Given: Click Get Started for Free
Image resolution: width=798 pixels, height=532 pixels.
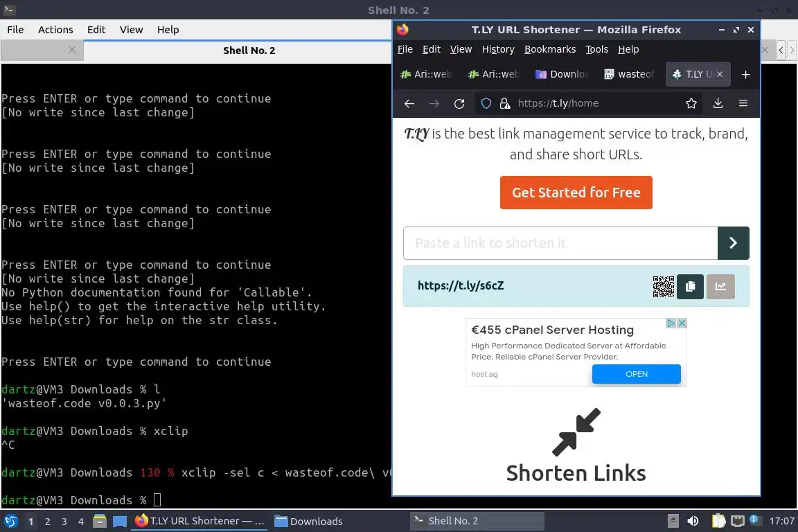Looking at the screenshot, I should click(576, 193).
